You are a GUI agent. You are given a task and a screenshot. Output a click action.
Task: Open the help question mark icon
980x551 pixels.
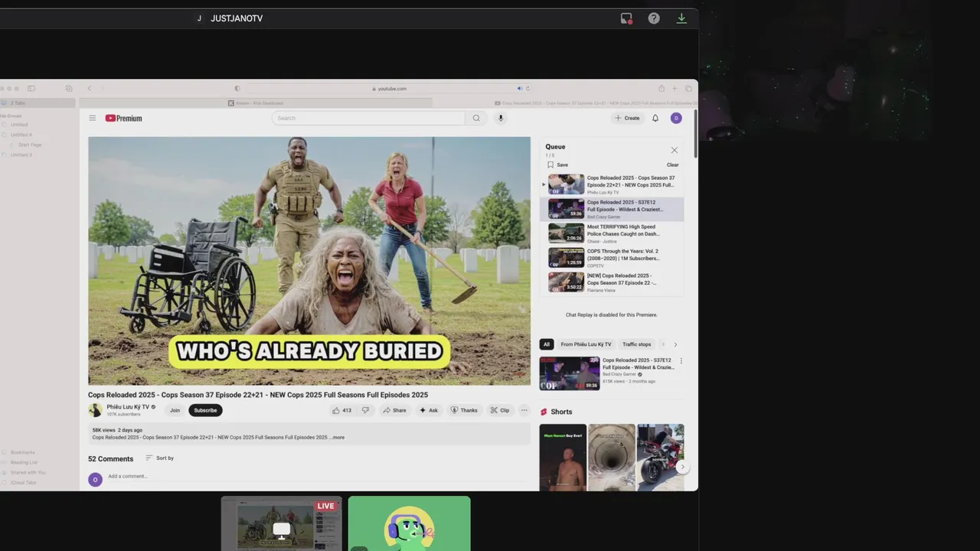coord(654,18)
